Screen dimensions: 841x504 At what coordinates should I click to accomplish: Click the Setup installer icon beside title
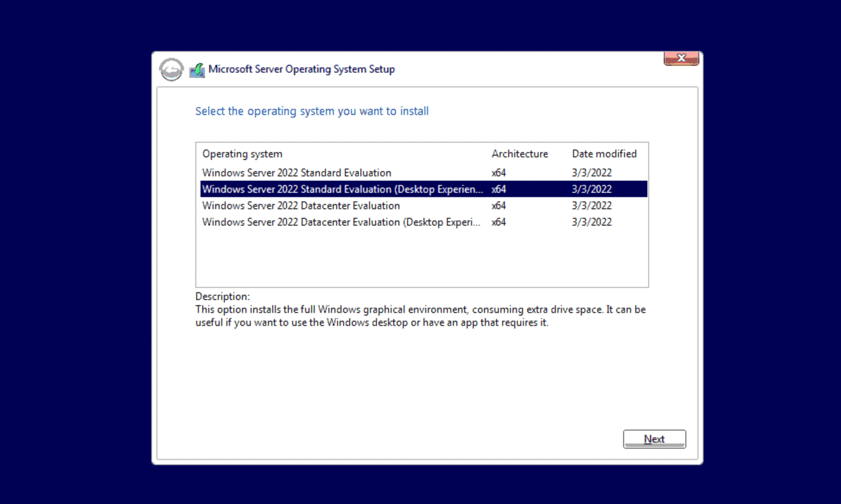click(197, 70)
